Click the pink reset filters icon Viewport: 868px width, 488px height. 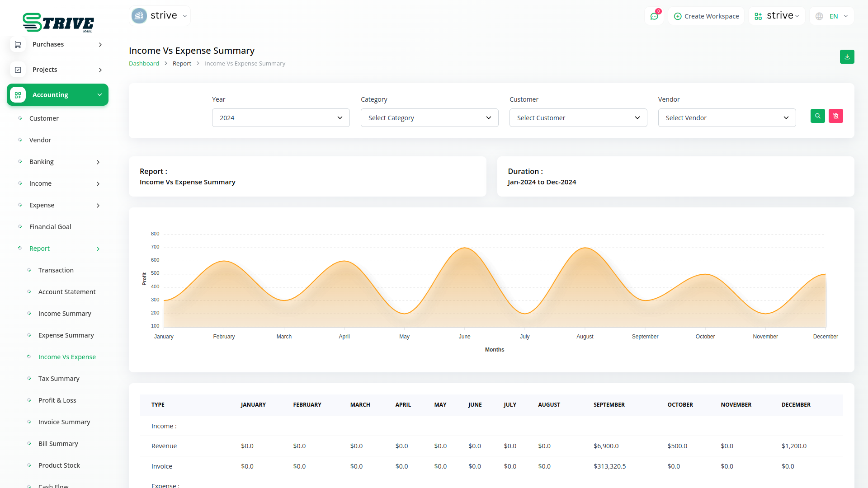coord(836,116)
